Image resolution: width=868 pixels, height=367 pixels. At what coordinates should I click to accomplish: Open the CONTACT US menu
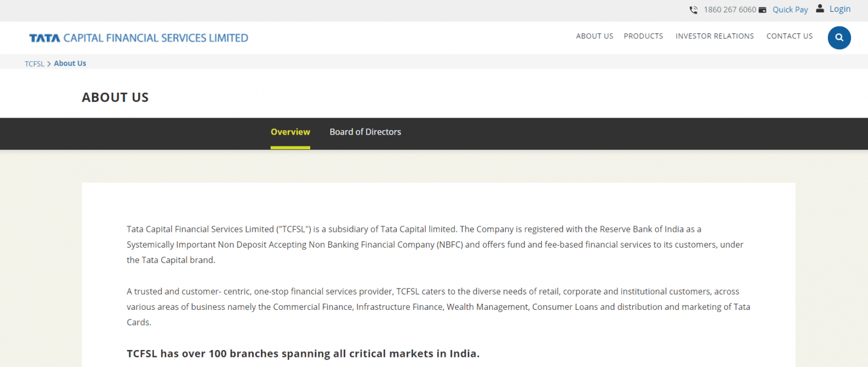789,36
